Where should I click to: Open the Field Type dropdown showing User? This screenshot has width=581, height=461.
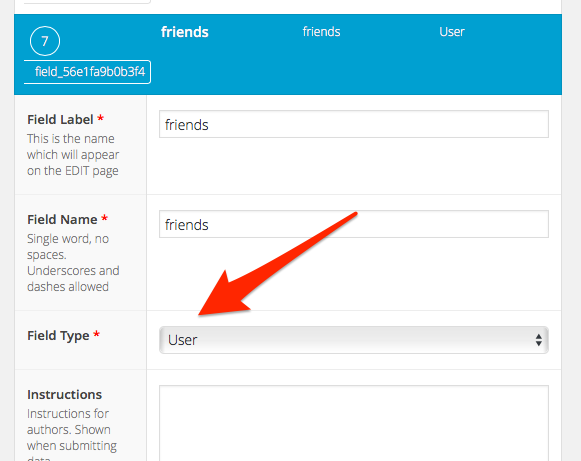[354, 340]
